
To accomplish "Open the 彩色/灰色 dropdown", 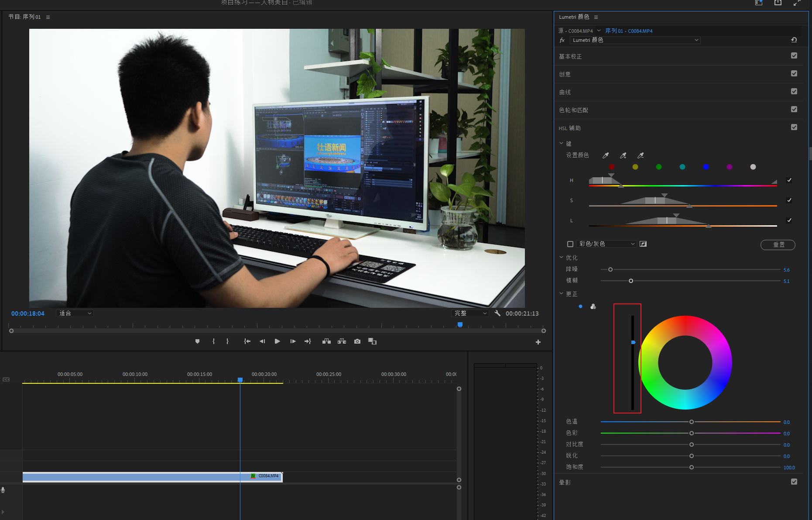I will point(606,244).
